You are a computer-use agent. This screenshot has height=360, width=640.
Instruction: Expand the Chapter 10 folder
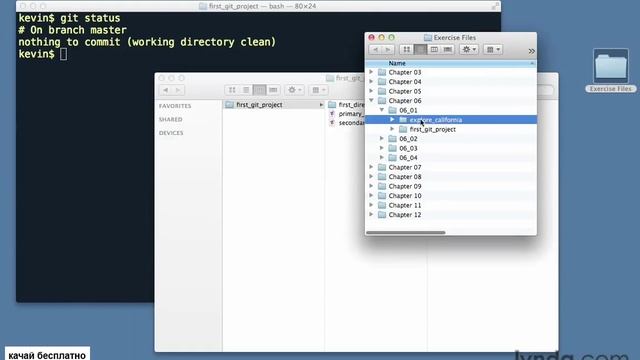371,196
